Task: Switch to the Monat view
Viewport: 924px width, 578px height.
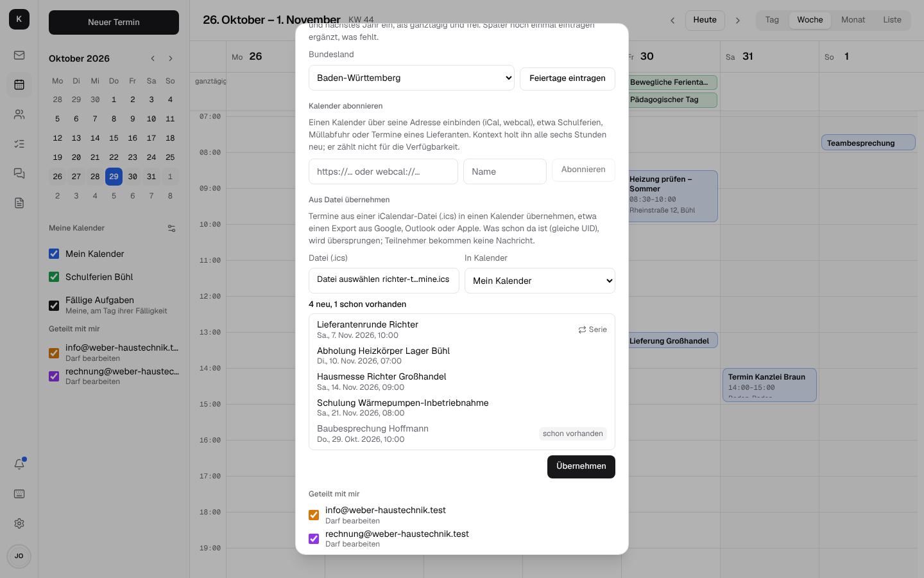Action: pyautogui.click(x=853, y=20)
